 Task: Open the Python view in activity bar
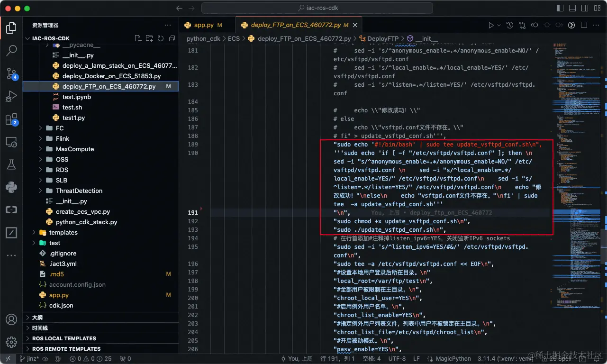pos(11,187)
